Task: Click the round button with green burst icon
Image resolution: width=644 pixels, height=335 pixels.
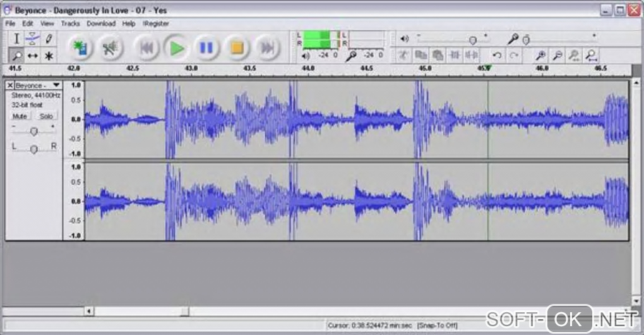Action: point(80,48)
